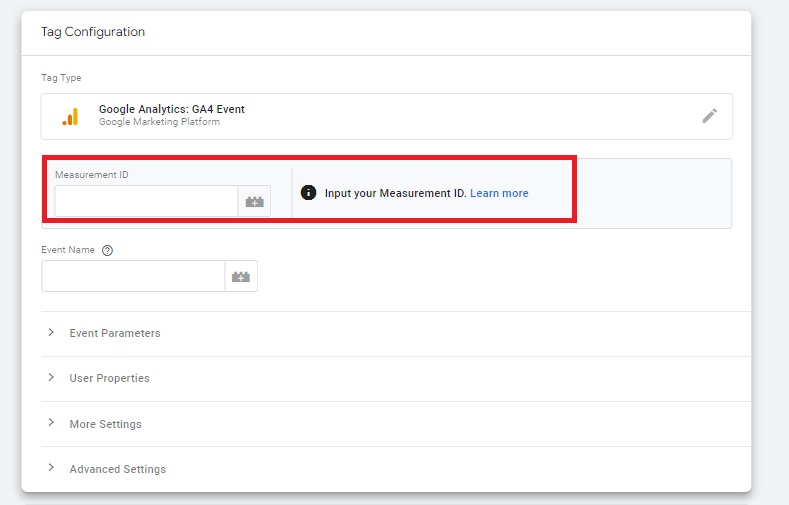Viewport: 789px width, 505px height.
Task: Focus the Event Name text box
Action: pyautogui.click(x=133, y=276)
